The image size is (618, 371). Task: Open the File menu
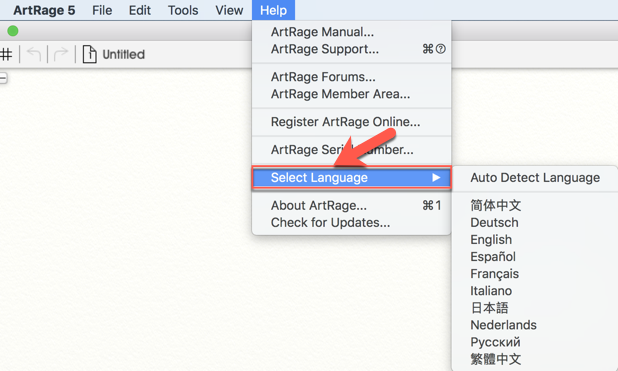point(102,10)
